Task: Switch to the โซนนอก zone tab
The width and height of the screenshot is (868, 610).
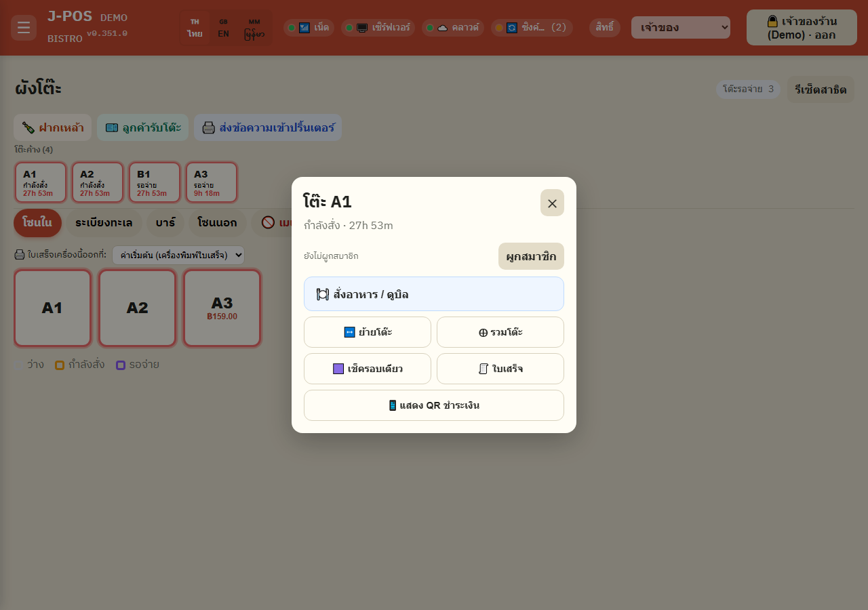Action: pyautogui.click(x=217, y=223)
